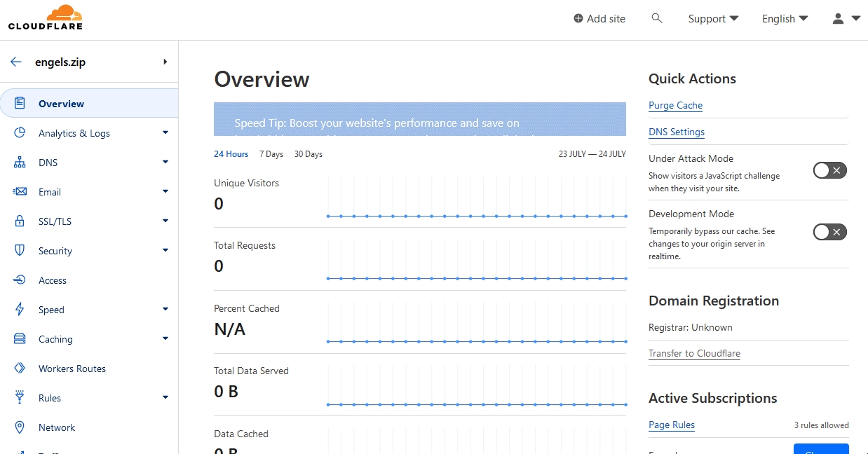Switch to the 7 Days range
This screenshot has height=454, width=868.
coord(271,154)
